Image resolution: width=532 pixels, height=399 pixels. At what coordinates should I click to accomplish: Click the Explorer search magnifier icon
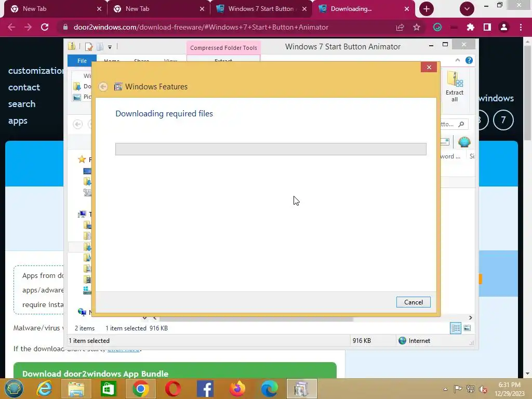click(x=461, y=124)
